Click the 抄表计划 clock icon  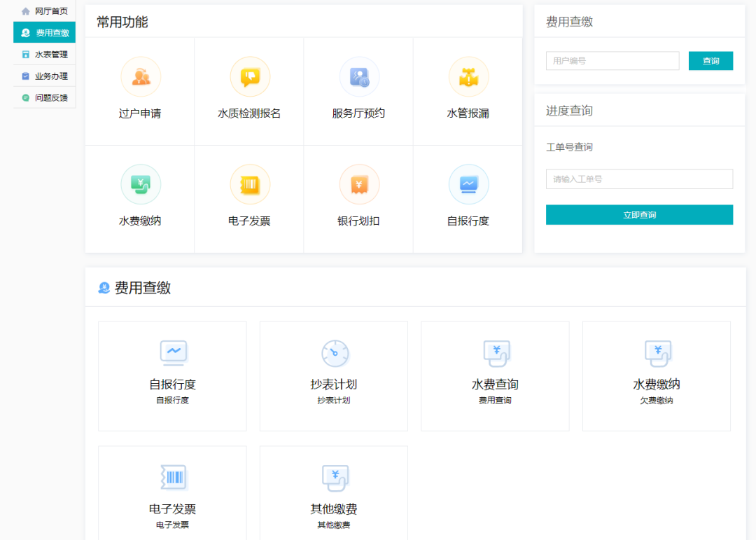[x=335, y=353]
